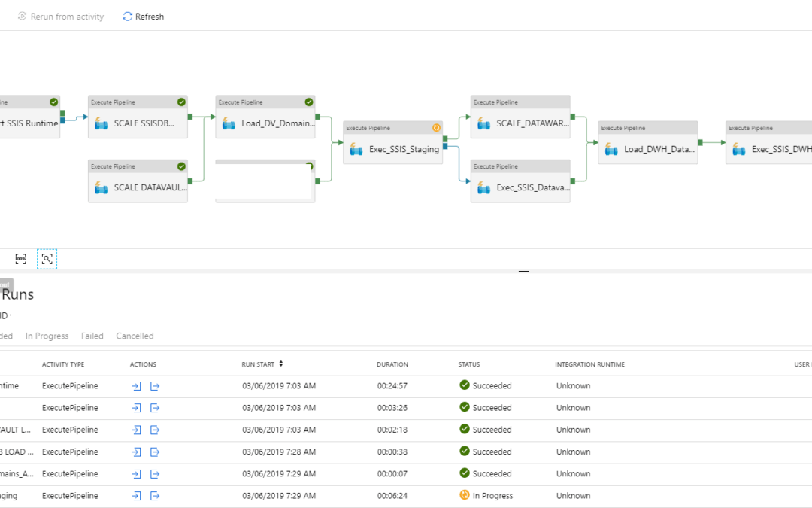Open input of the 00:24:57 duration run

[x=136, y=385]
